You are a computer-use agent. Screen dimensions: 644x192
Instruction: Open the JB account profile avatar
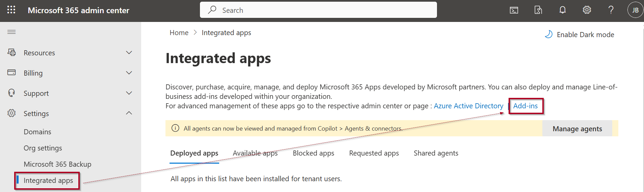(x=635, y=10)
